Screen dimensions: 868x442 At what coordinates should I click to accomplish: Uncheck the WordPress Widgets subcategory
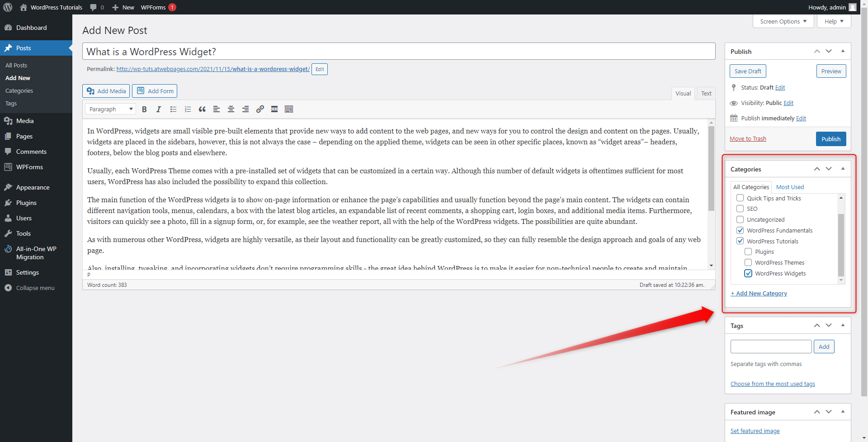[748, 273]
